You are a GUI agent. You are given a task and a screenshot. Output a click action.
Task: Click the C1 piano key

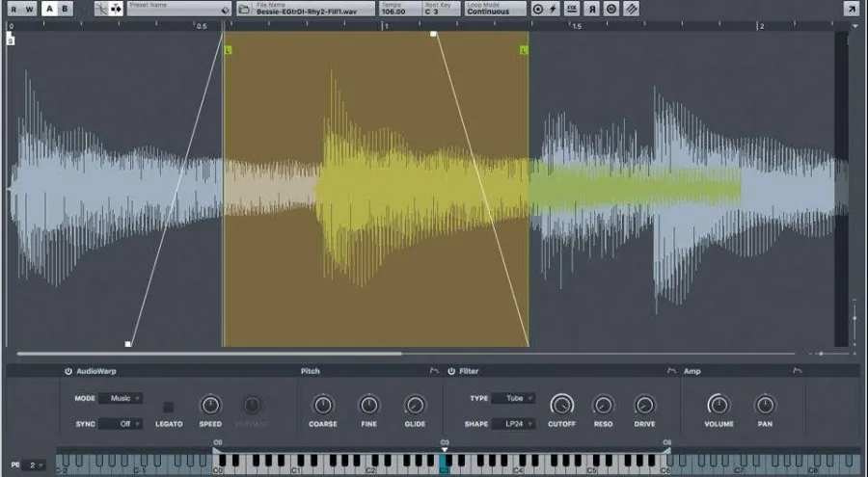[x=296, y=470]
